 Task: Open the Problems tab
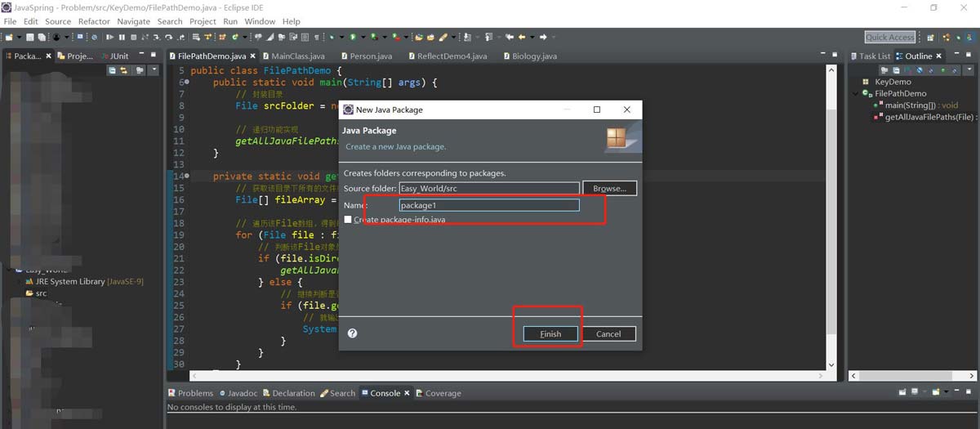click(x=190, y=393)
